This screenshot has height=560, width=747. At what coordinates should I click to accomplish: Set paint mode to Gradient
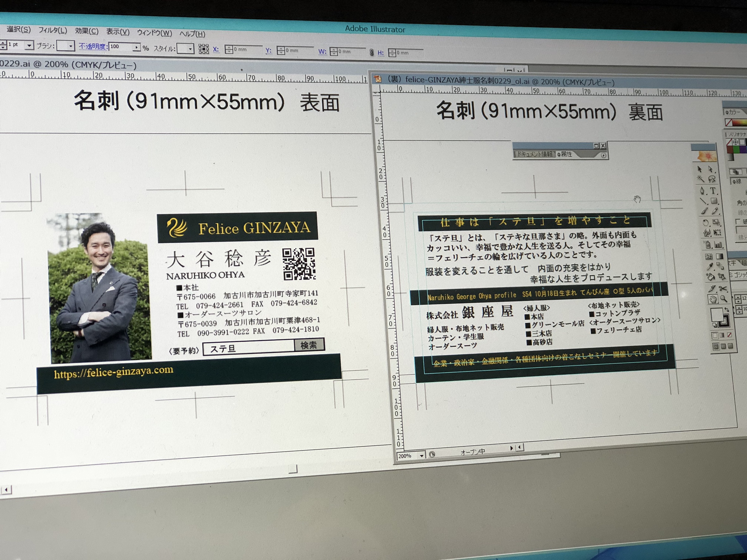pyautogui.click(x=722, y=335)
